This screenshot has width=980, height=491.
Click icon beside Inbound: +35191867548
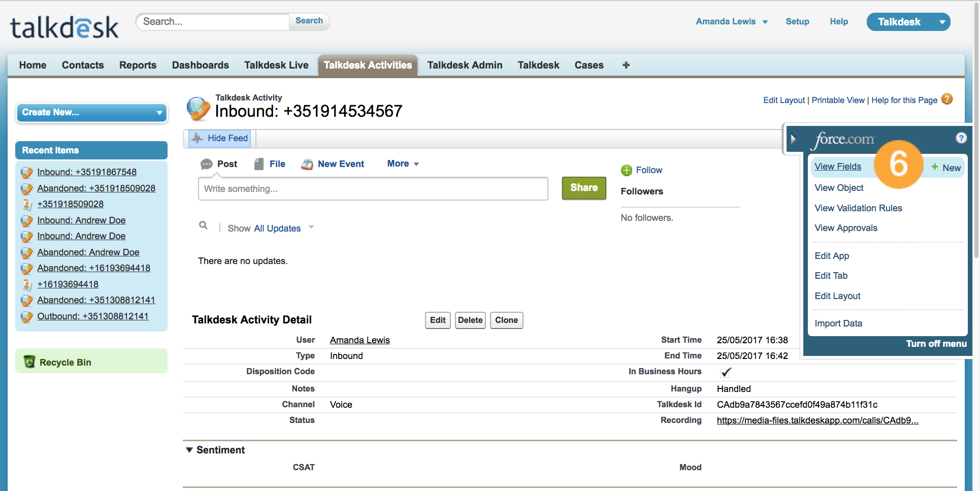(x=27, y=173)
